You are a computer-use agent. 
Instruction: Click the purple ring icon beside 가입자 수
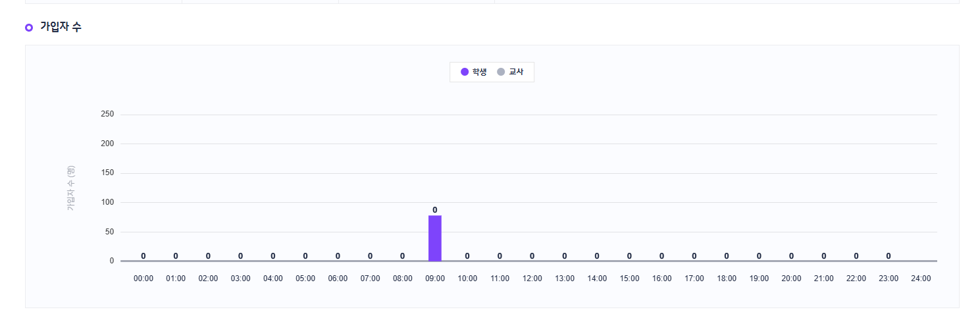[29, 27]
